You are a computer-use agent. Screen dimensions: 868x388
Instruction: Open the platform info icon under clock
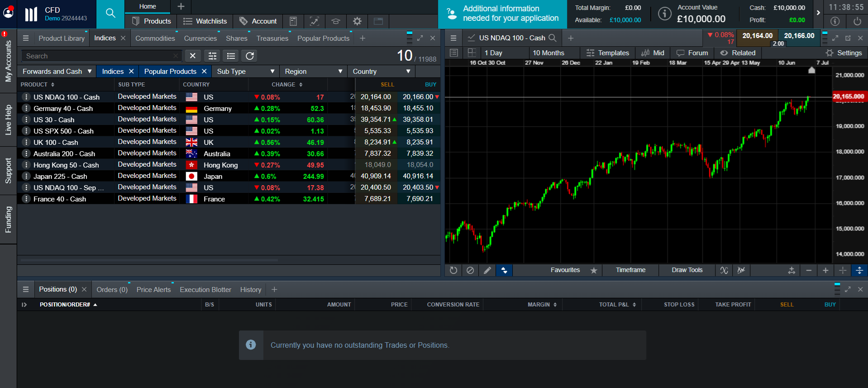click(x=835, y=21)
